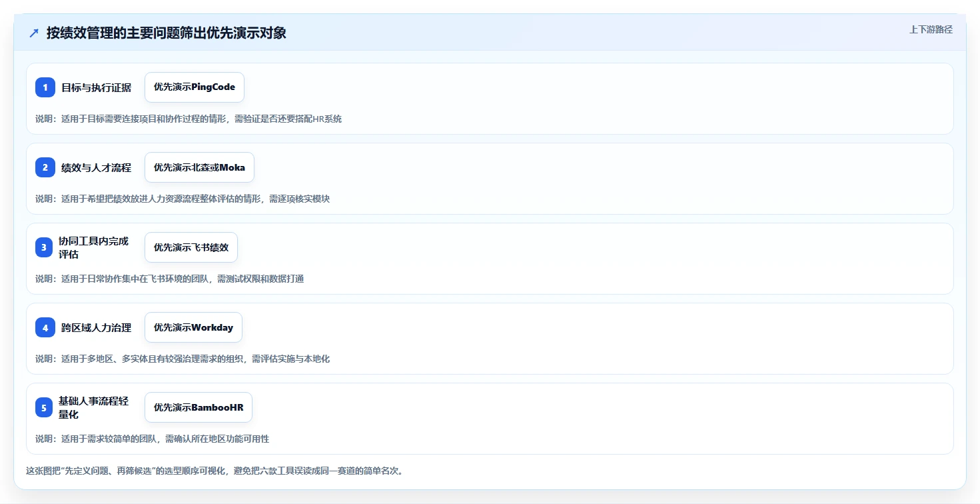This screenshot has height=504, width=980.
Task: Click the 上下游路径 label in header
Action: point(931,29)
